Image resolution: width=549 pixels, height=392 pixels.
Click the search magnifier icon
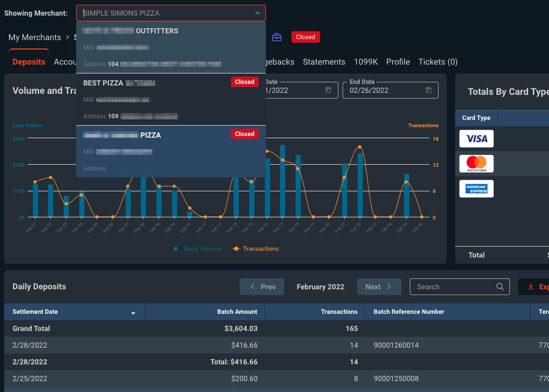[x=500, y=287]
